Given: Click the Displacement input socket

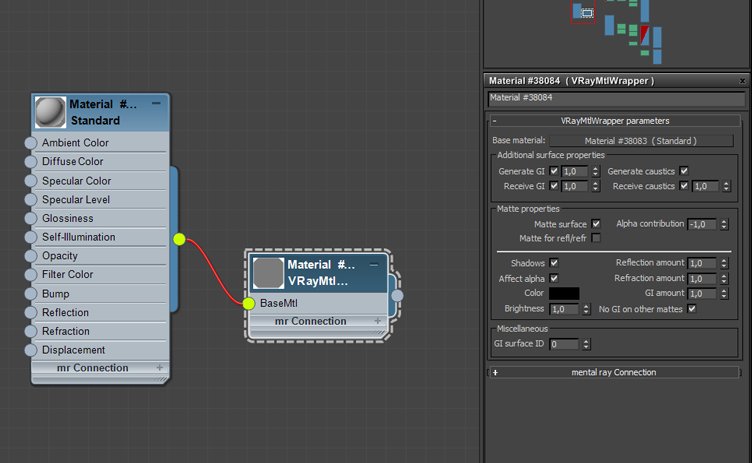Looking at the screenshot, I should point(31,350).
